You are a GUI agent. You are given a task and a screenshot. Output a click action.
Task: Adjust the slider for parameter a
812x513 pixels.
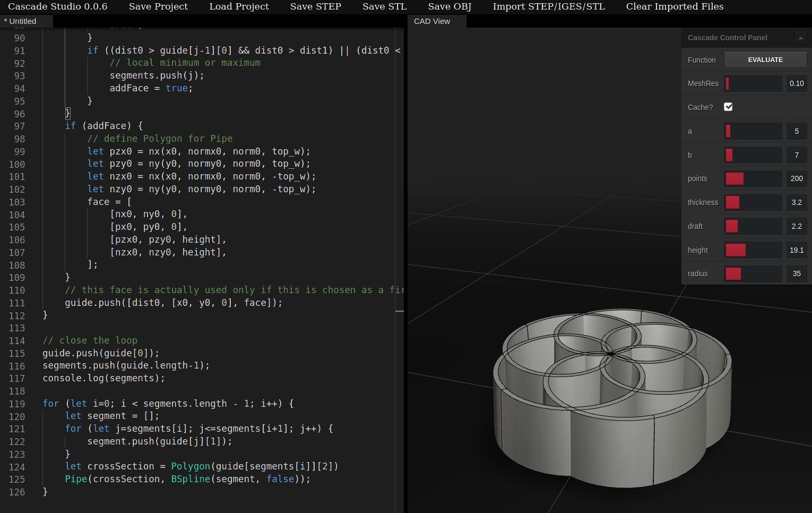(x=753, y=131)
